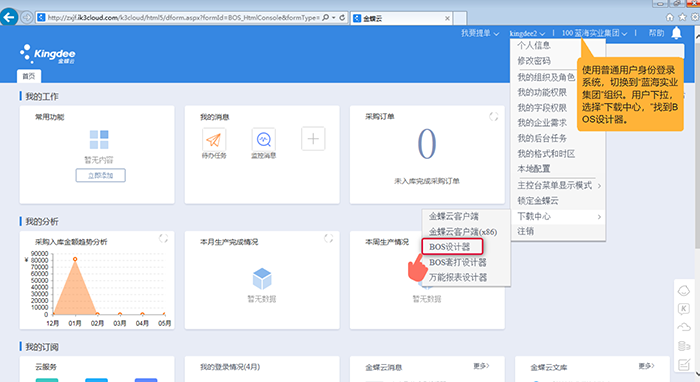This screenshot has width=700, height=382.
Task: Select 修改密码 from user menu
Action: [534, 61]
